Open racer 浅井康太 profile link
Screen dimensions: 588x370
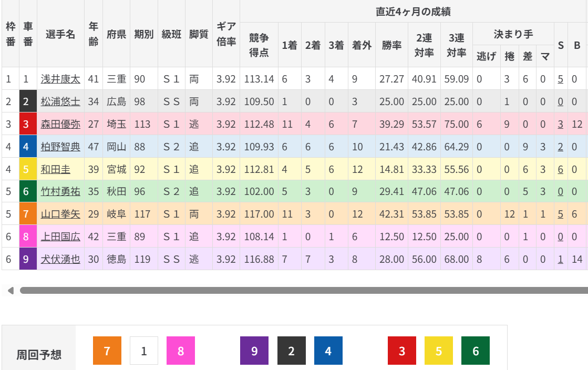(x=60, y=79)
